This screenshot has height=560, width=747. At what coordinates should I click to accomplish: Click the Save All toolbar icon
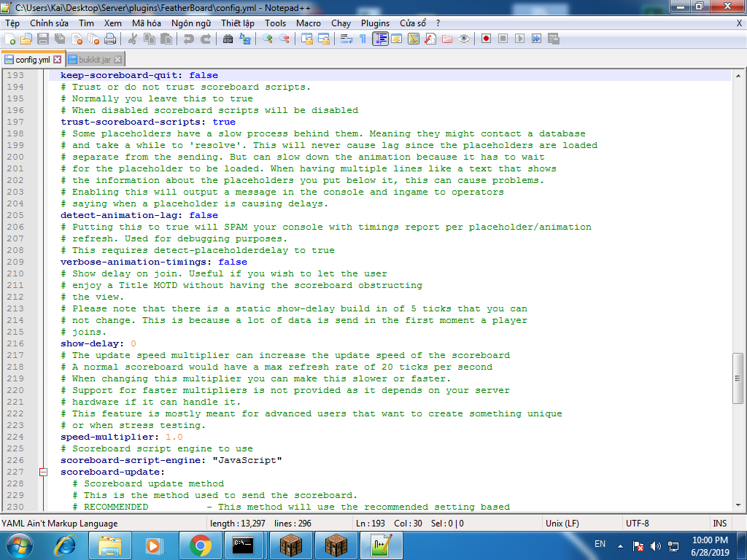[x=60, y=39]
